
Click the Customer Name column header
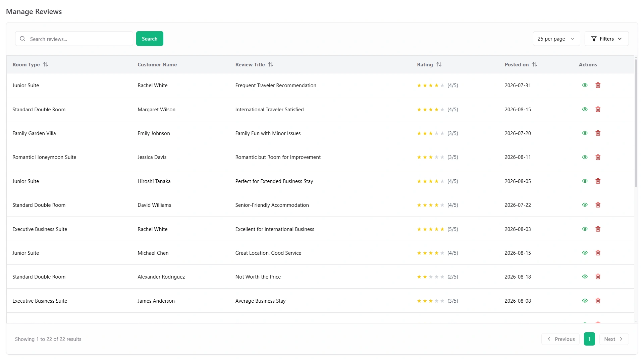coord(157,64)
